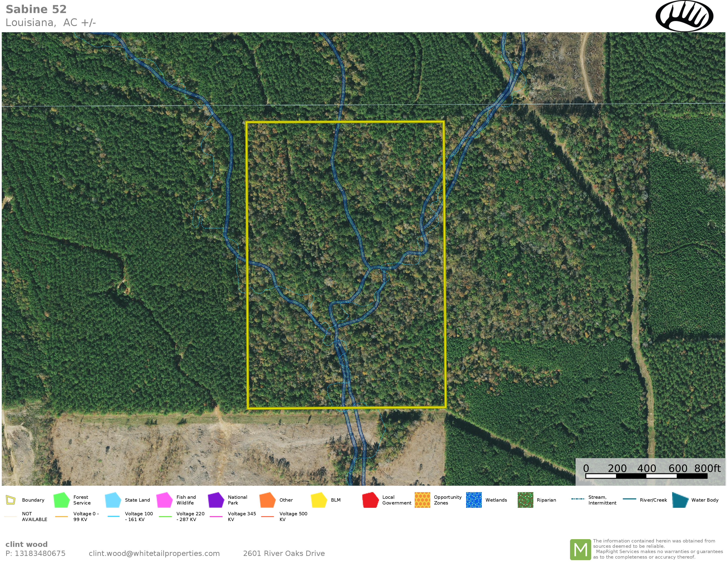
Task: Click the State Land light blue swatch
Action: [113, 500]
